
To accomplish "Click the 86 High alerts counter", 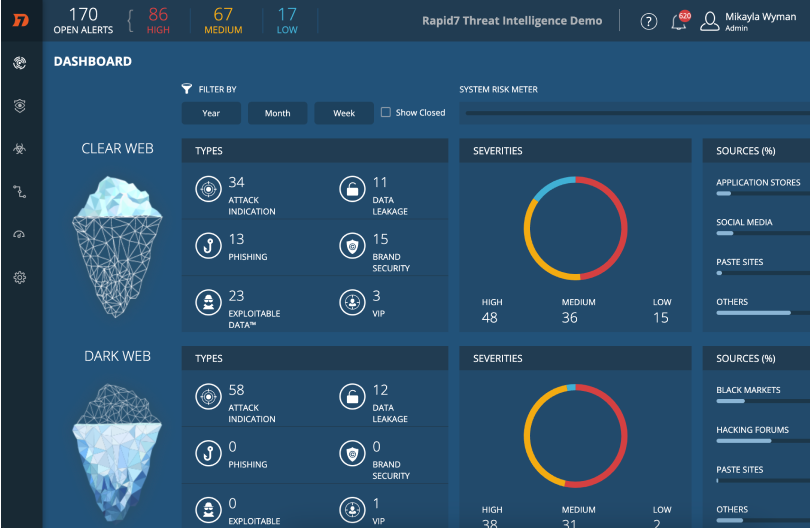I will click(158, 21).
